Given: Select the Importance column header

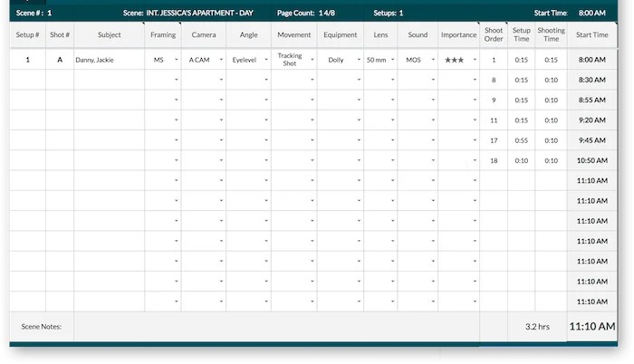Looking at the screenshot, I should pos(459,34).
